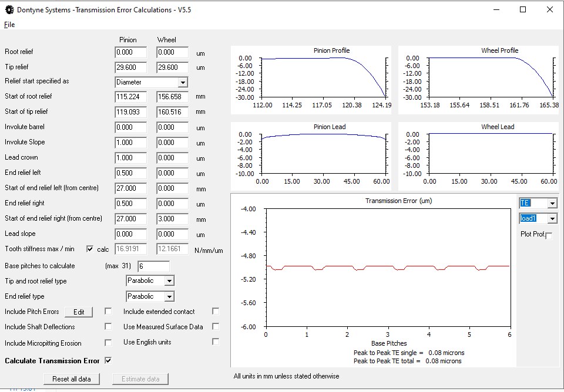Click Pinion Start of end relief left field
Viewport: 564px width, 392px height.
point(131,188)
